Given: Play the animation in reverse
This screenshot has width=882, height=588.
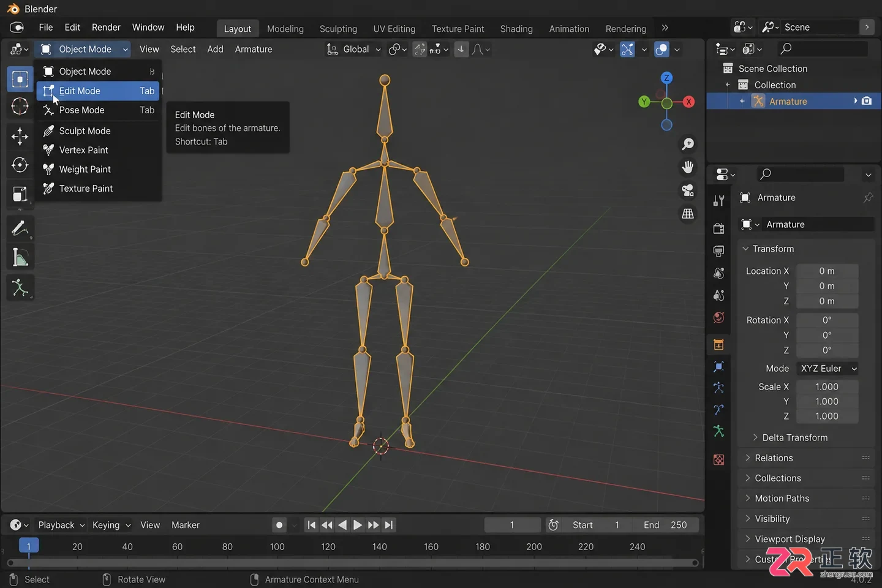Looking at the screenshot, I should [342, 525].
